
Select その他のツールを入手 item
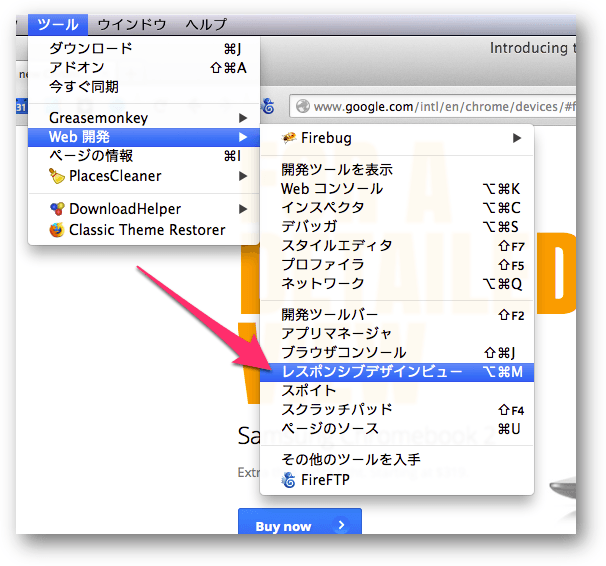pyautogui.click(x=397, y=460)
